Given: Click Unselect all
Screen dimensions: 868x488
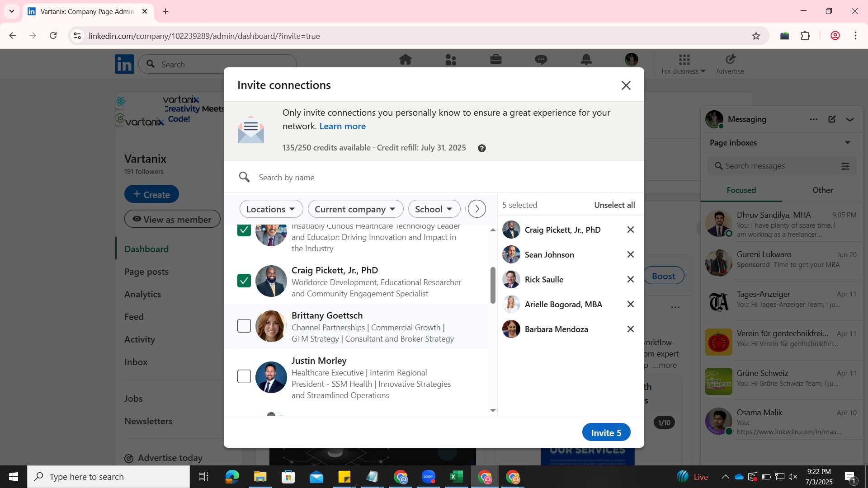Looking at the screenshot, I should click(614, 205).
